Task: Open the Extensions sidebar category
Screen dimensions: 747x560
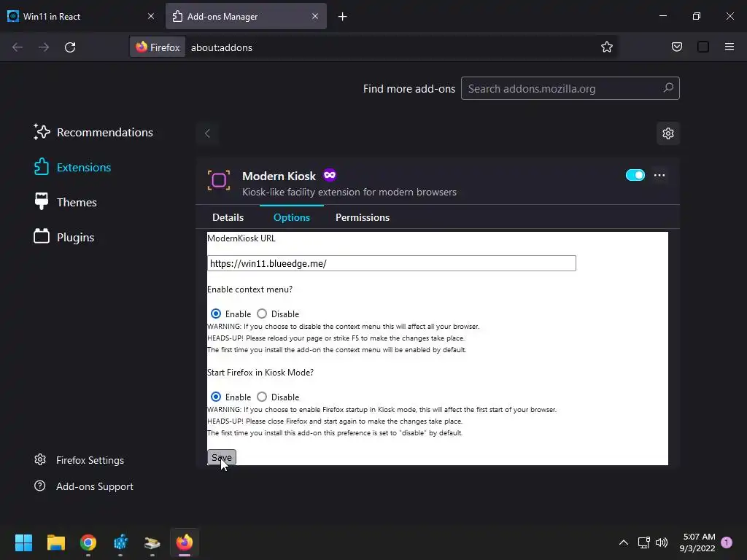Action: coord(72,167)
